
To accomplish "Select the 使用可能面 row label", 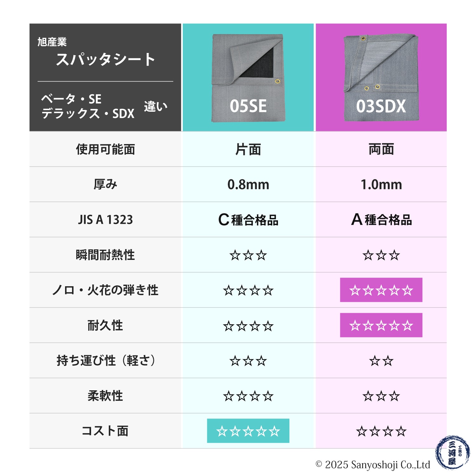I will (x=105, y=149).
